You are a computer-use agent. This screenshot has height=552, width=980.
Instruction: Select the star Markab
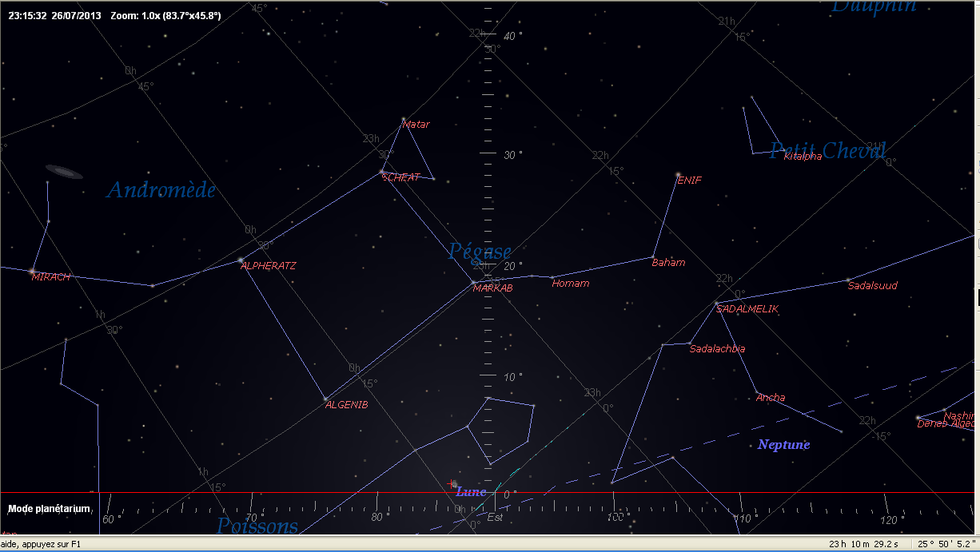point(474,283)
